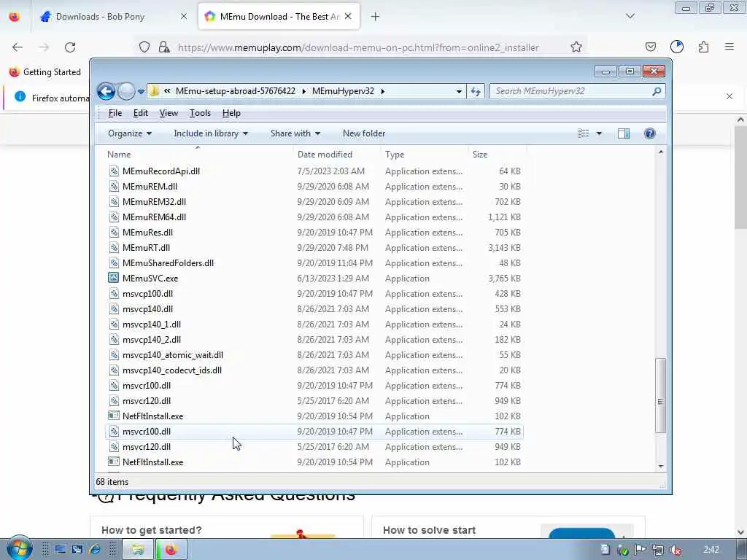The image size is (747, 560).
Task: Dismiss the Firefox notification bar
Action: click(729, 97)
